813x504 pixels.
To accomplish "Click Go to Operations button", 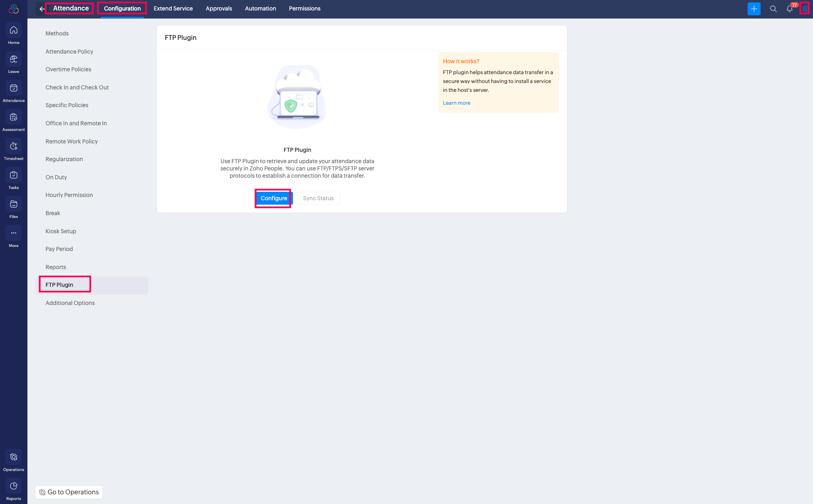I will tap(69, 492).
